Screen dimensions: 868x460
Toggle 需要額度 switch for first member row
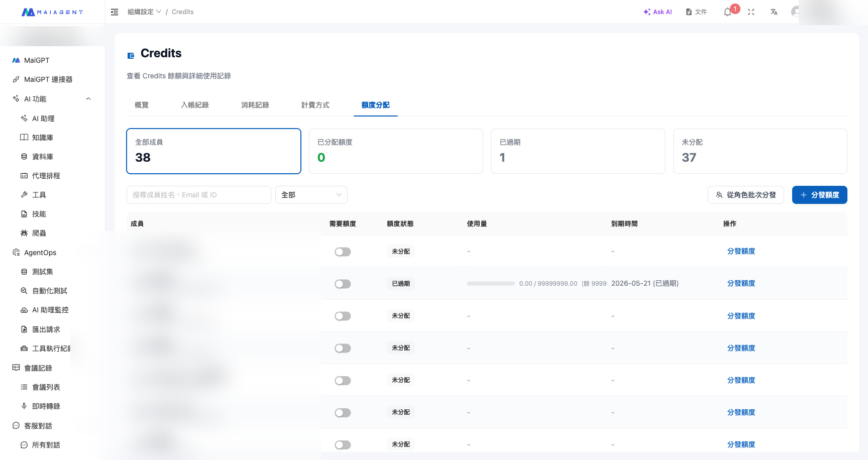(x=343, y=252)
